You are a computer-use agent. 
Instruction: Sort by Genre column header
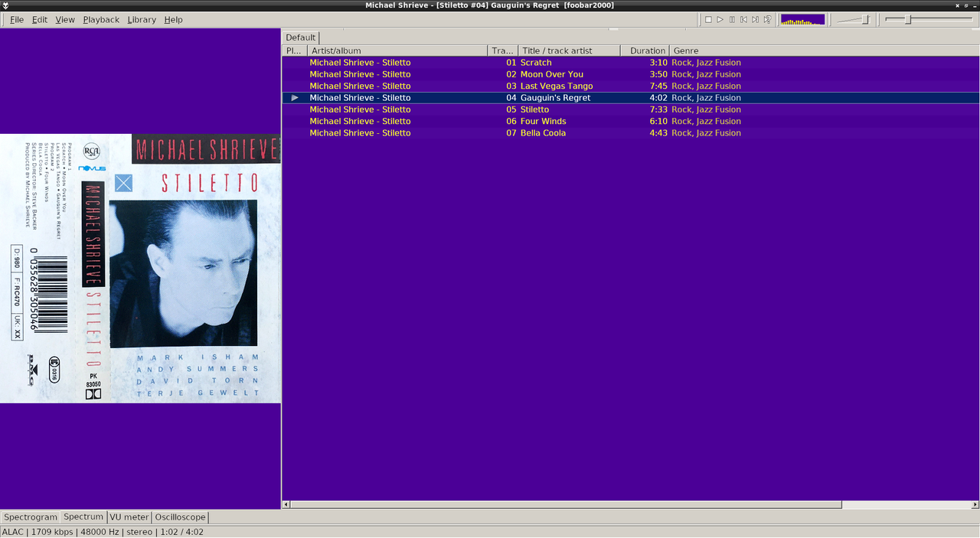[824, 51]
